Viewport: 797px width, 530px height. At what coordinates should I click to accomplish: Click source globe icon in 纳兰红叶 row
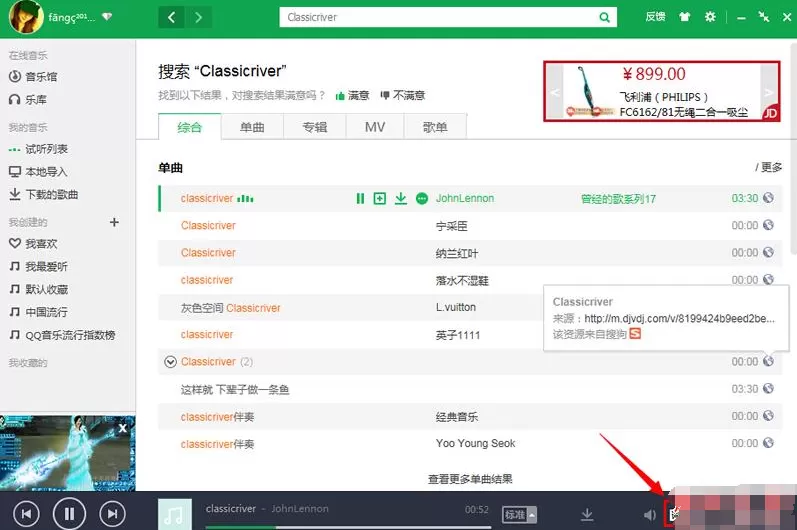coord(768,252)
